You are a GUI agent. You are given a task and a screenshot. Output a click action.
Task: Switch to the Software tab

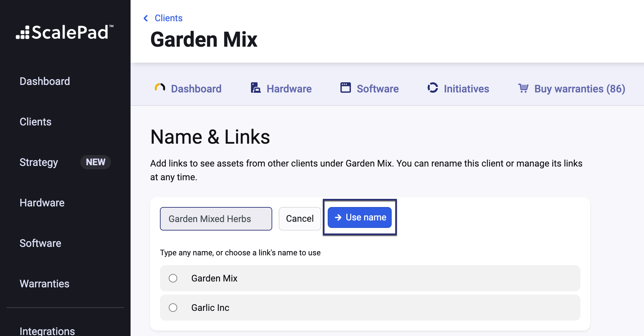tap(369, 88)
